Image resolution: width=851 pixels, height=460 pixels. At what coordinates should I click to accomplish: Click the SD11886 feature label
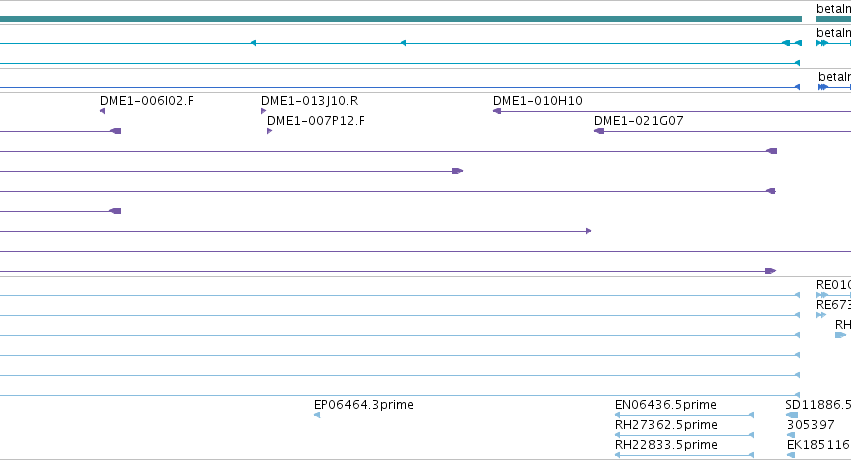pyautogui.click(x=818, y=405)
